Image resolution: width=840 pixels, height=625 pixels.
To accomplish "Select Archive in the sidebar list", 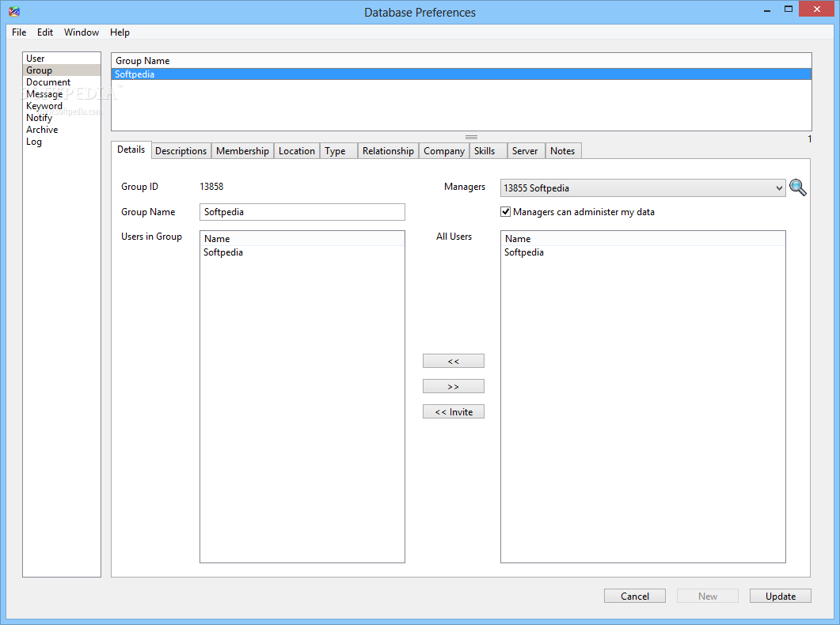I will pos(62,130).
